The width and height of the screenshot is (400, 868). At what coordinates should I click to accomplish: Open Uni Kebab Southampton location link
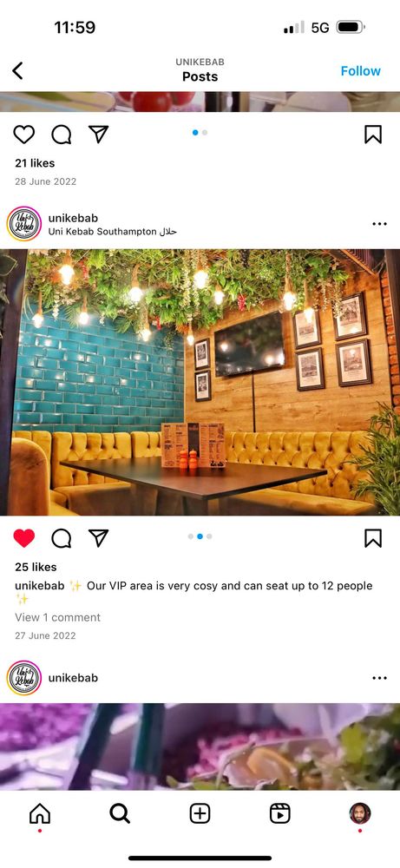click(x=112, y=232)
